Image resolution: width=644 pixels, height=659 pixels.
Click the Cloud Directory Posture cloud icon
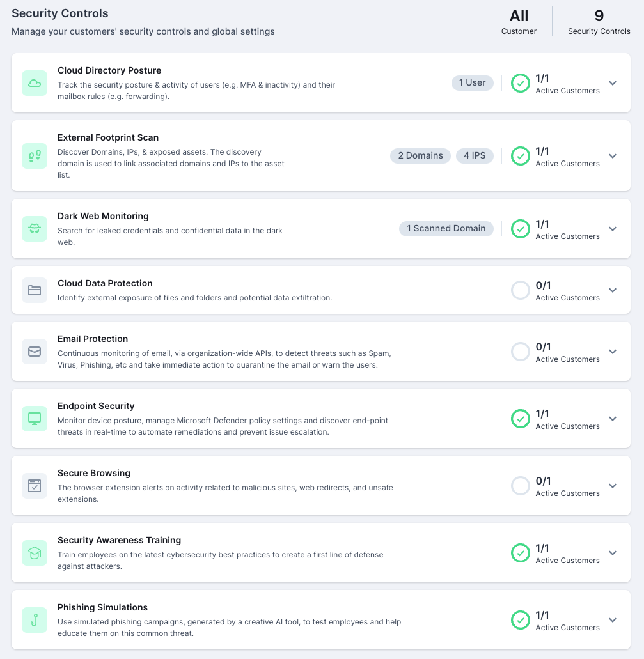point(35,83)
